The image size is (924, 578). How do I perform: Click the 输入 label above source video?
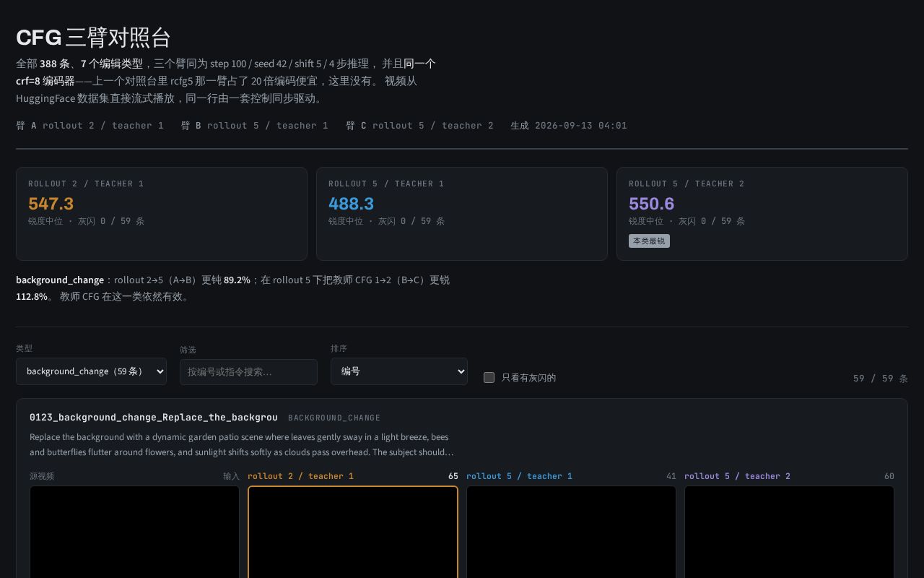(231, 476)
